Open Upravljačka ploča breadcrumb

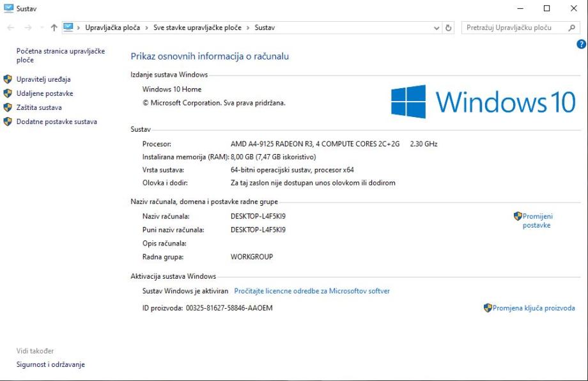point(112,27)
